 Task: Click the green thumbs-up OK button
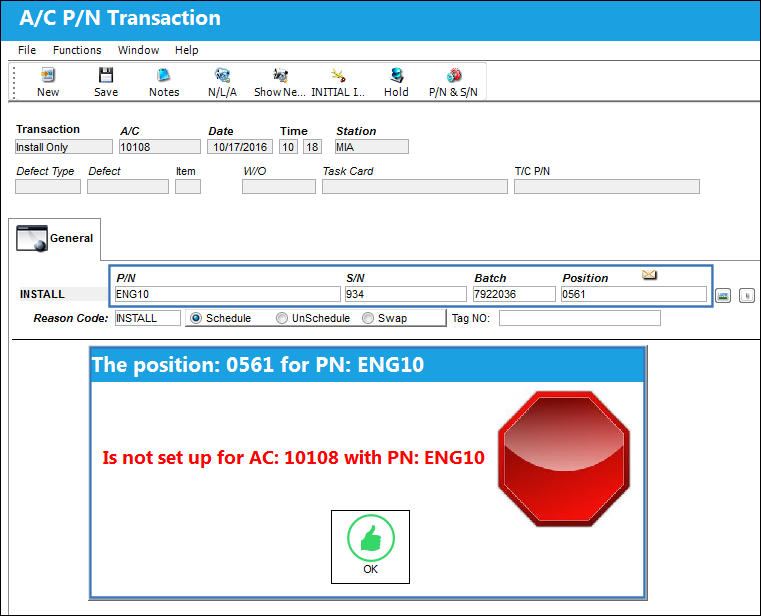coord(370,547)
